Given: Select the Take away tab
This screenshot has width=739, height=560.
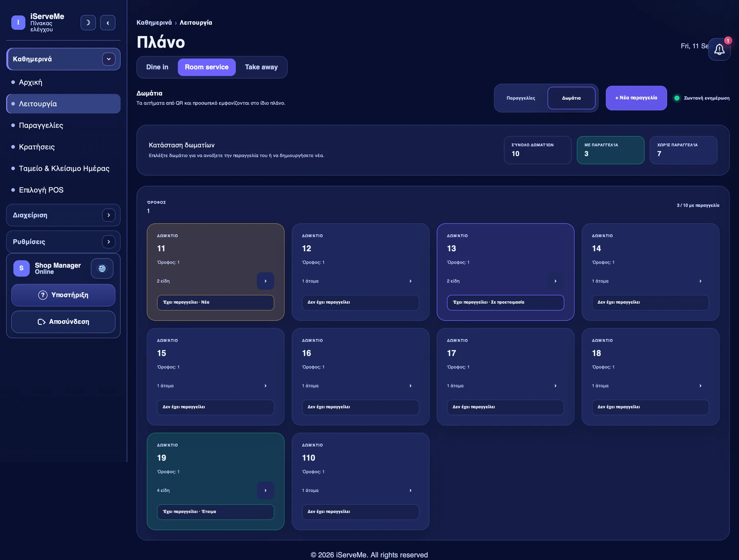Looking at the screenshot, I should pyautogui.click(x=262, y=67).
